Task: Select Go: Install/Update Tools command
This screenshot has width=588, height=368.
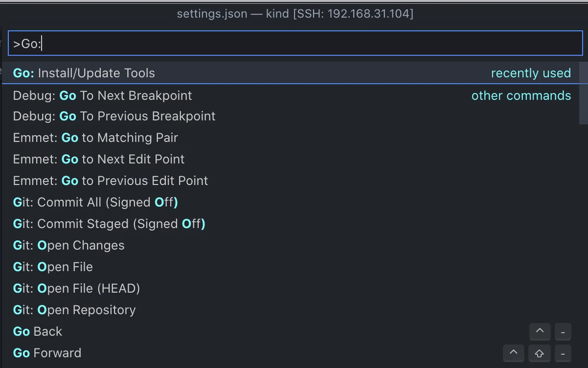Action: click(290, 73)
